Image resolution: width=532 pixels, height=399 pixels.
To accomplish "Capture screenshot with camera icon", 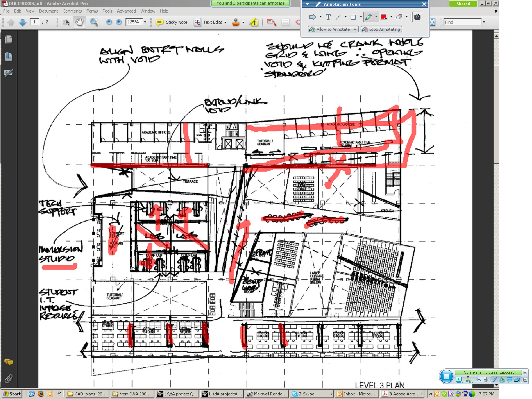I will [x=417, y=17].
